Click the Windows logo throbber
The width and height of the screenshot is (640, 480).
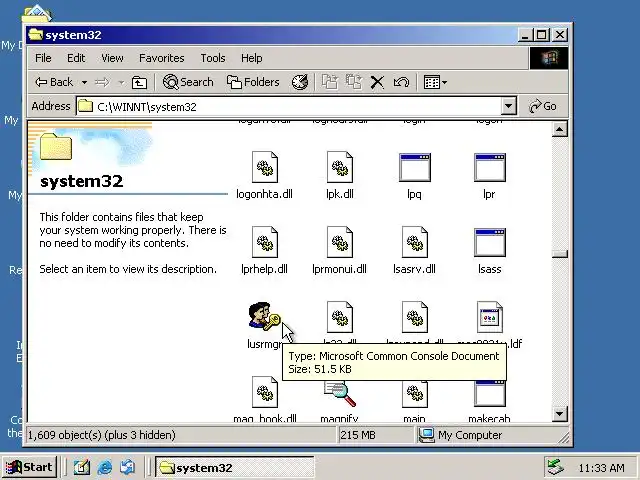click(549, 58)
